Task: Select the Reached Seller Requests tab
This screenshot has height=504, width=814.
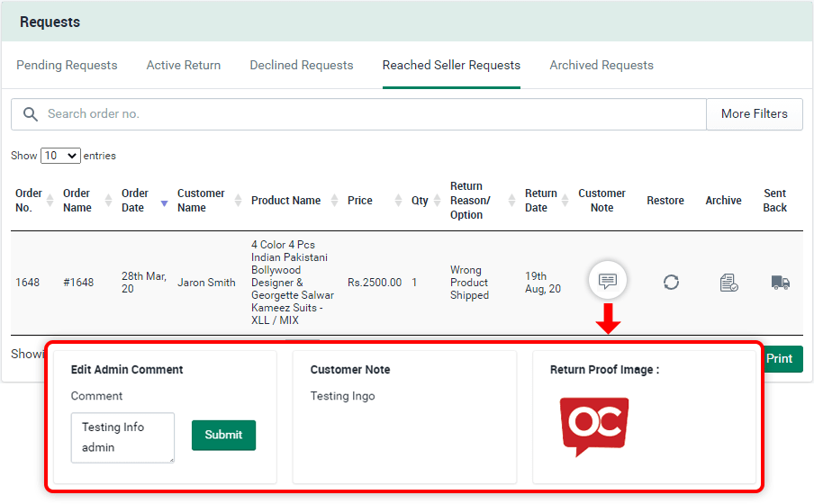Action: click(451, 66)
